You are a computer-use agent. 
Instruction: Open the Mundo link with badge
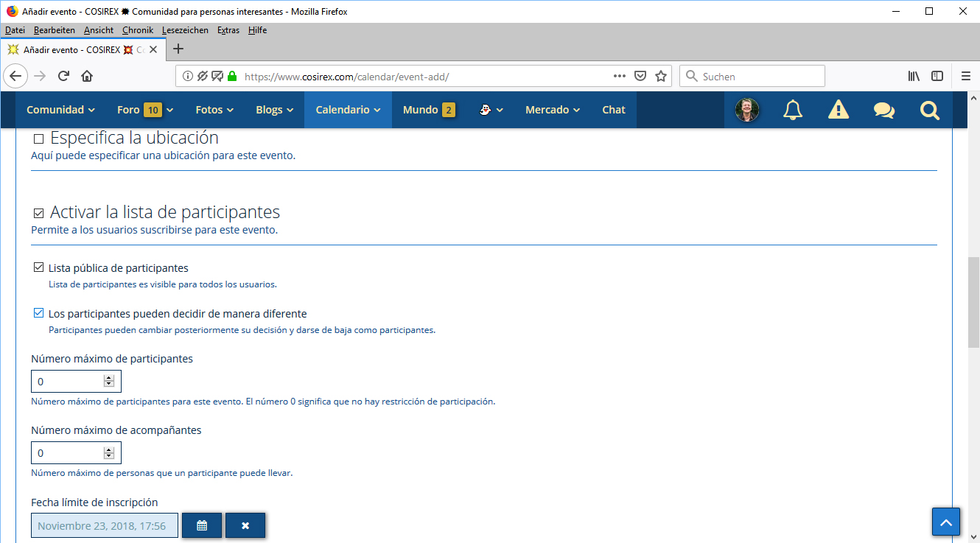click(428, 110)
